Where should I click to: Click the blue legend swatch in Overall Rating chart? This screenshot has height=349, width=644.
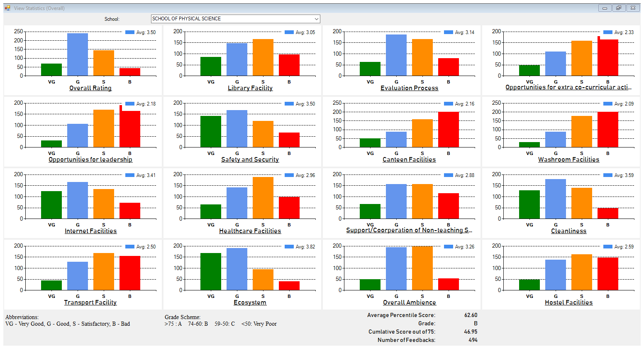[x=130, y=32]
